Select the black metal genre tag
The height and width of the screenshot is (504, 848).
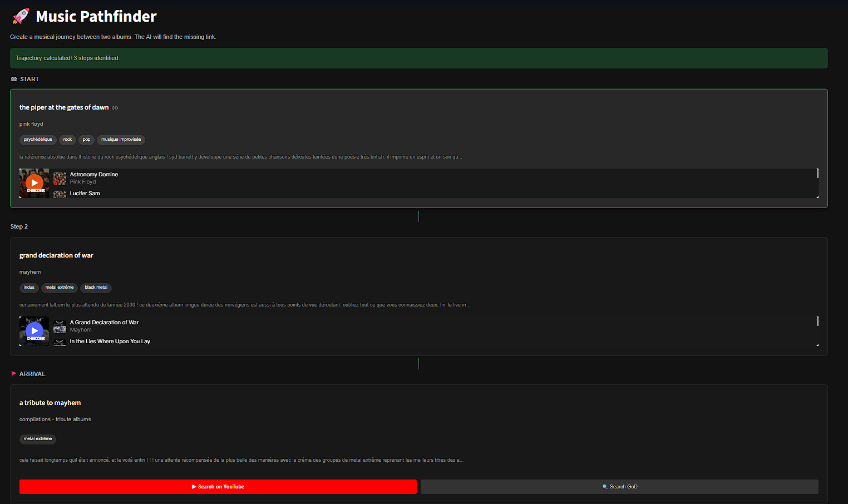96,288
